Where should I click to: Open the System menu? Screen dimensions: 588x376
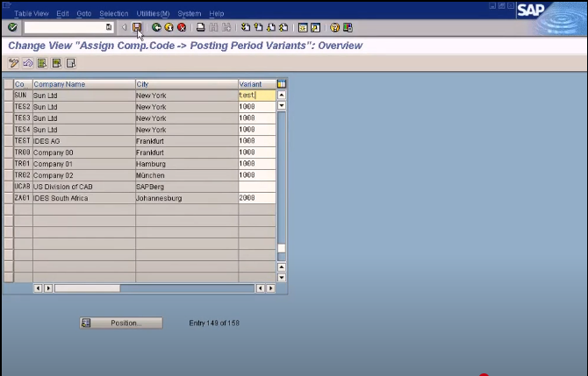[190, 13]
